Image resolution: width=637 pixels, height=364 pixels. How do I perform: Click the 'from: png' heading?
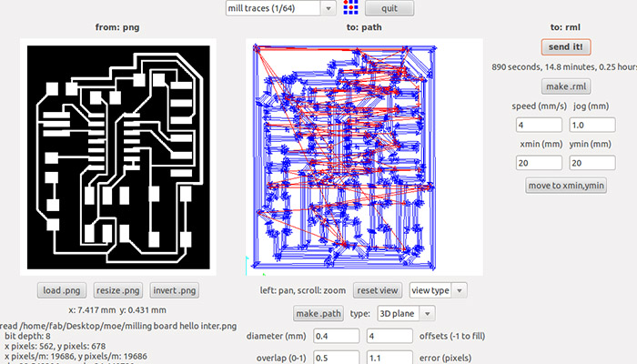[117, 27]
